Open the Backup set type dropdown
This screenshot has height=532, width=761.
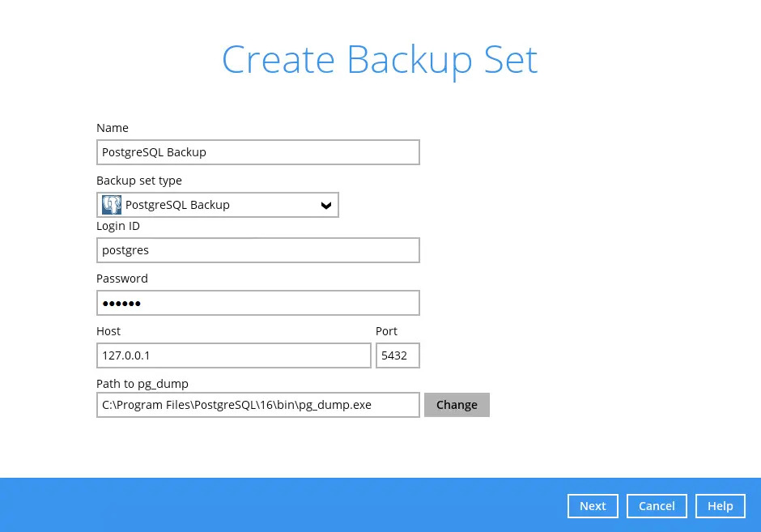tap(218, 205)
